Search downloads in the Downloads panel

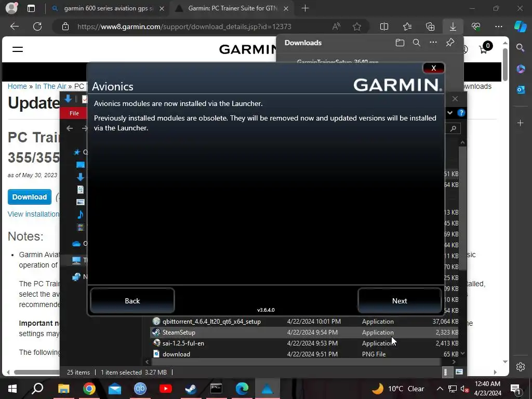pos(416,43)
